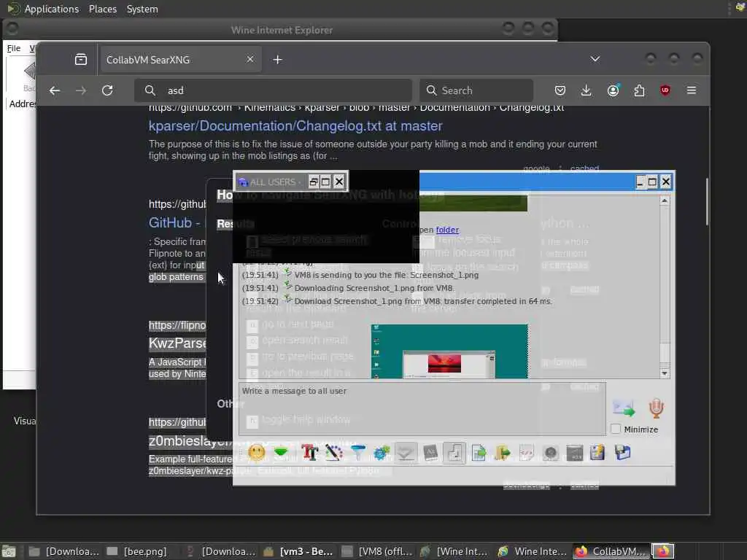Click the pencil color drawing icon
The height and width of the screenshot is (560, 747).
(334, 452)
